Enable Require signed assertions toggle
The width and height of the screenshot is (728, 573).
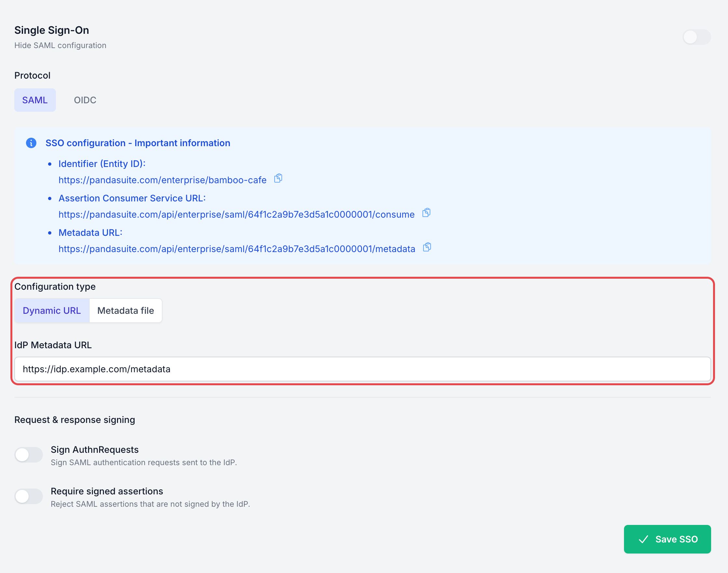coord(29,497)
